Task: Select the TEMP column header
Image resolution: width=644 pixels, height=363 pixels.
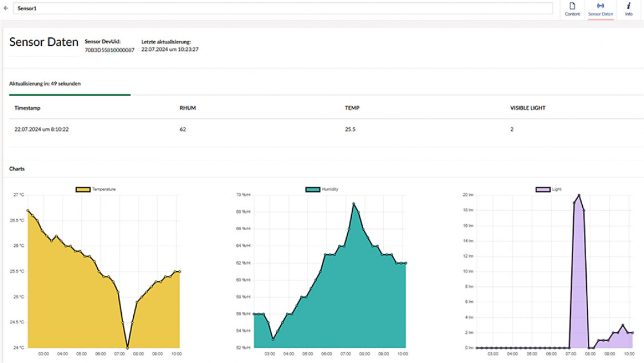Action: pos(352,108)
